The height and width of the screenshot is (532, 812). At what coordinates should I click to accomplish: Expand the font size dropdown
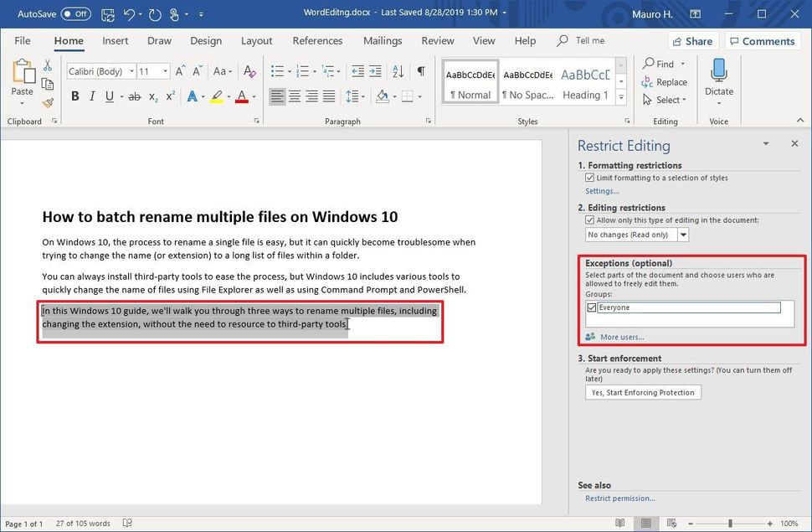click(x=164, y=71)
